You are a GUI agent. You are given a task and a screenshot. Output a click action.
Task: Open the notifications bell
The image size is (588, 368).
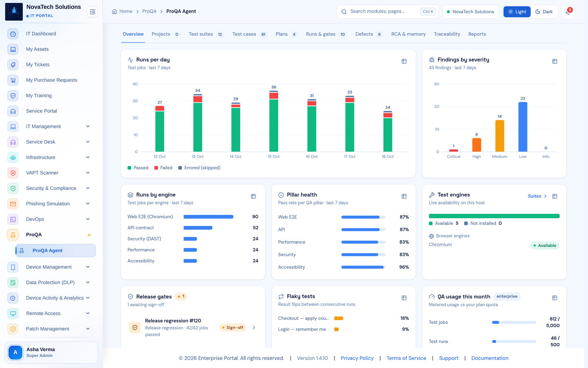click(568, 12)
